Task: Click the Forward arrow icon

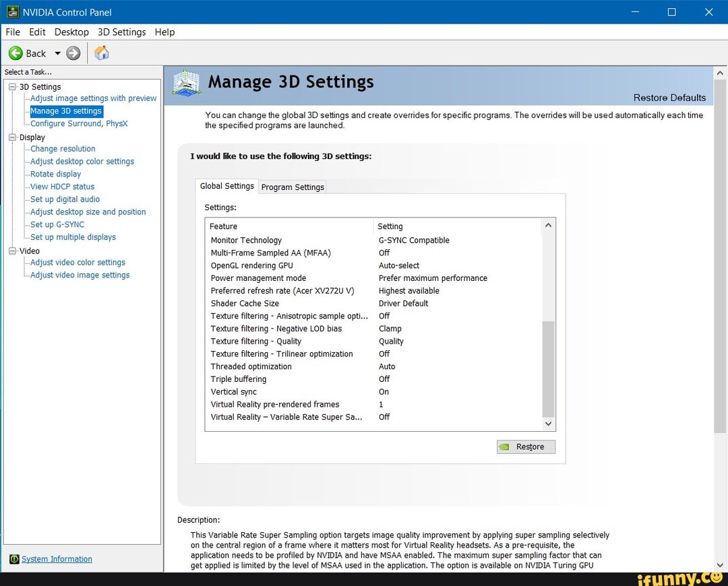Action: point(73,53)
